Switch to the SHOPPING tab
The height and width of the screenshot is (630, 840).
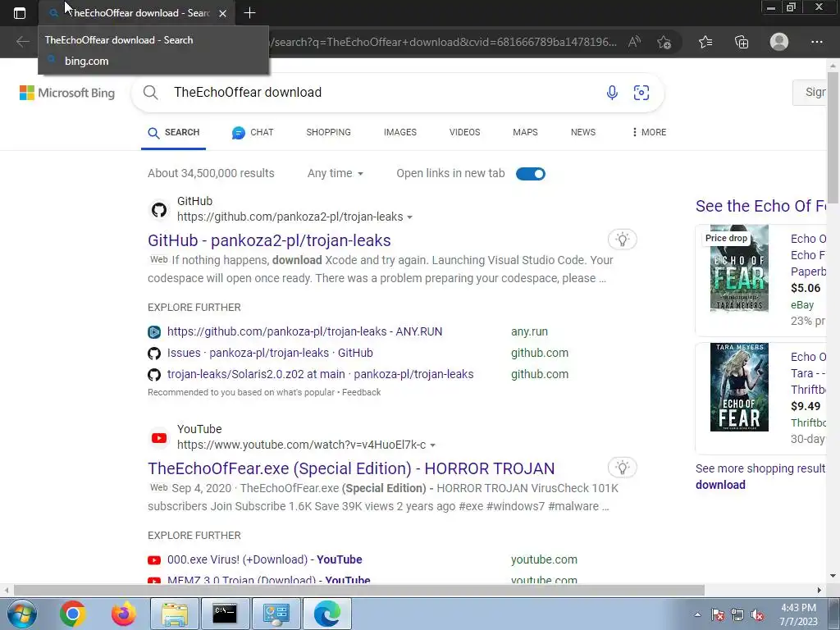(328, 132)
